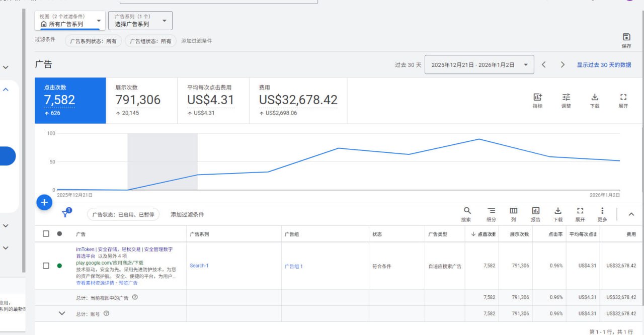The height and width of the screenshot is (335, 644).
Task: Click 预览广告 link
Action: [128, 283]
